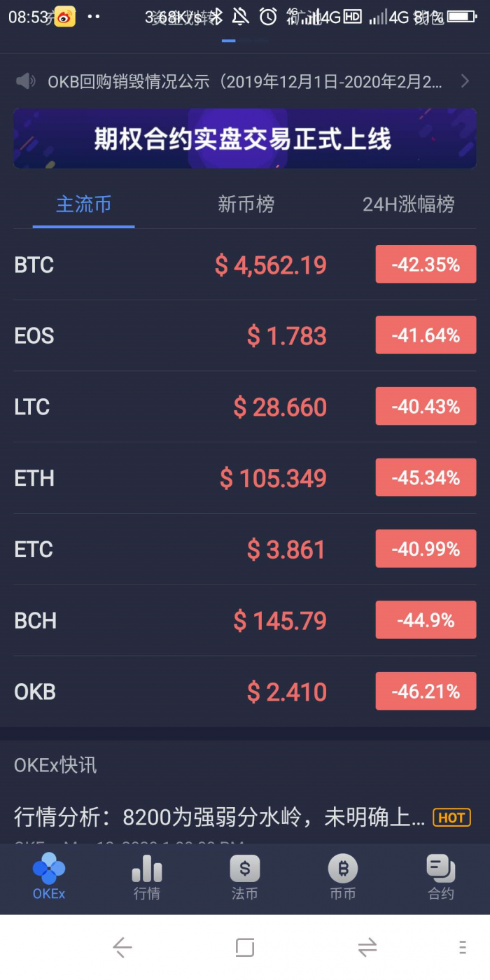Switch to the 新币榜 tab

click(x=246, y=204)
